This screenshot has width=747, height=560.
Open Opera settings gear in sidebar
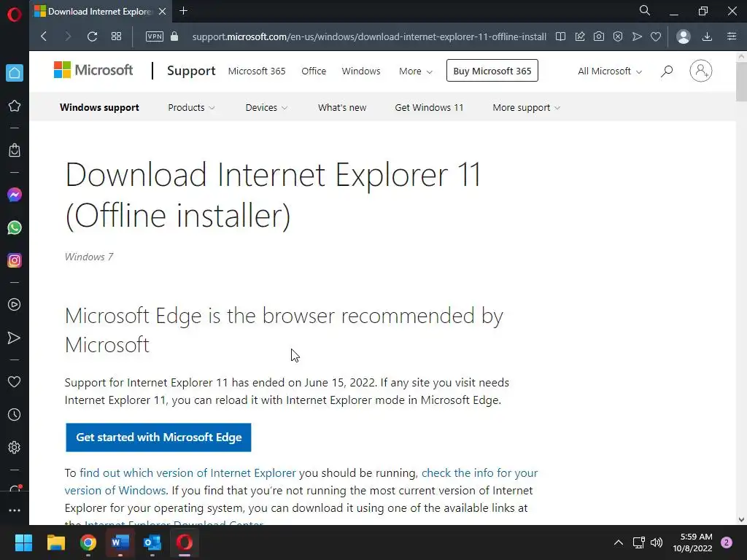click(x=15, y=448)
